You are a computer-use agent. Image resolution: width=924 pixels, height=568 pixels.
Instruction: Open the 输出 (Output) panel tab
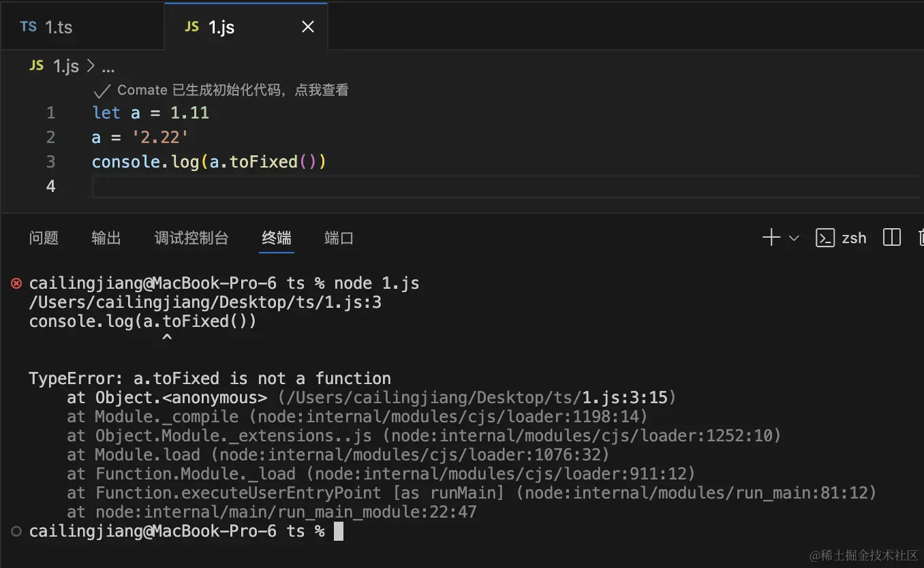click(106, 238)
